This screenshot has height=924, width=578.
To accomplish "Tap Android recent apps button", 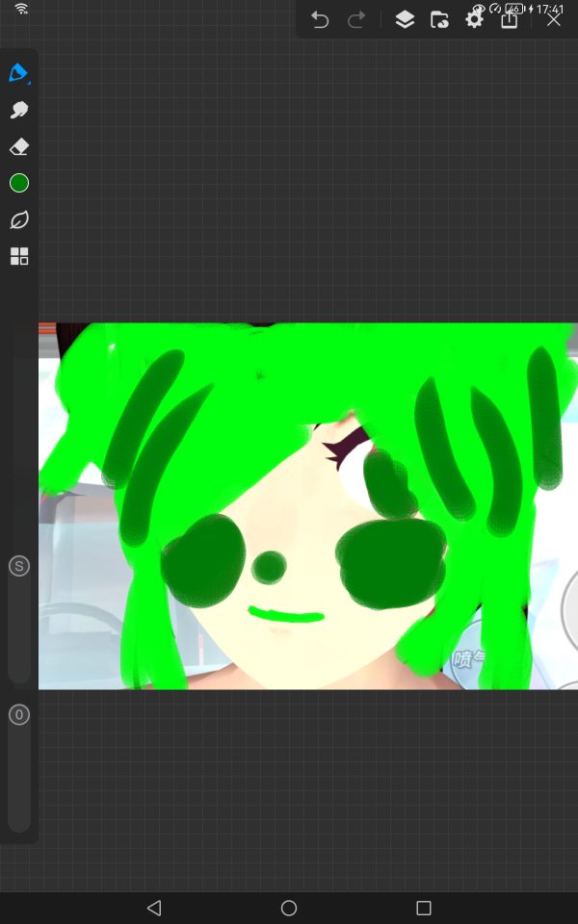I will pos(424,908).
